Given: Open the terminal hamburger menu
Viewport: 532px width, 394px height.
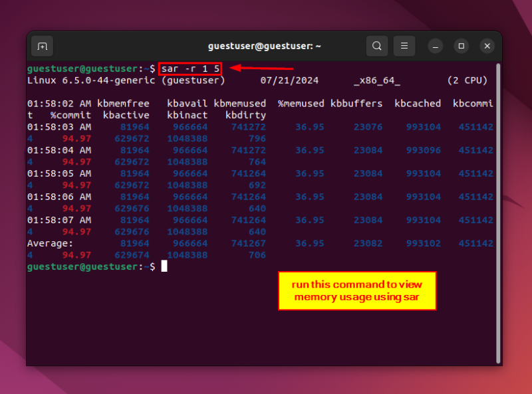Looking at the screenshot, I should pos(404,46).
